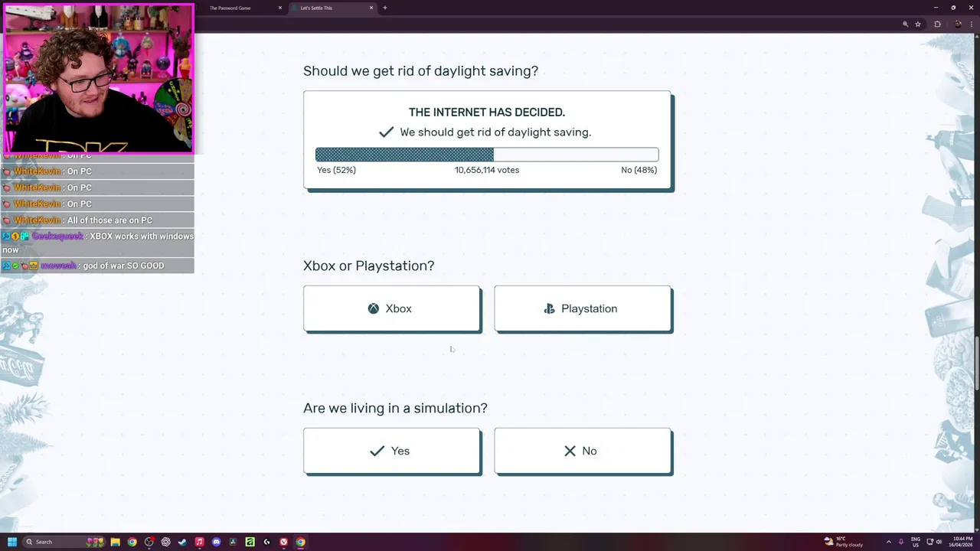Click the streamer webcam overlay
Image resolution: width=980 pixels, height=551 pixels.
point(98,79)
